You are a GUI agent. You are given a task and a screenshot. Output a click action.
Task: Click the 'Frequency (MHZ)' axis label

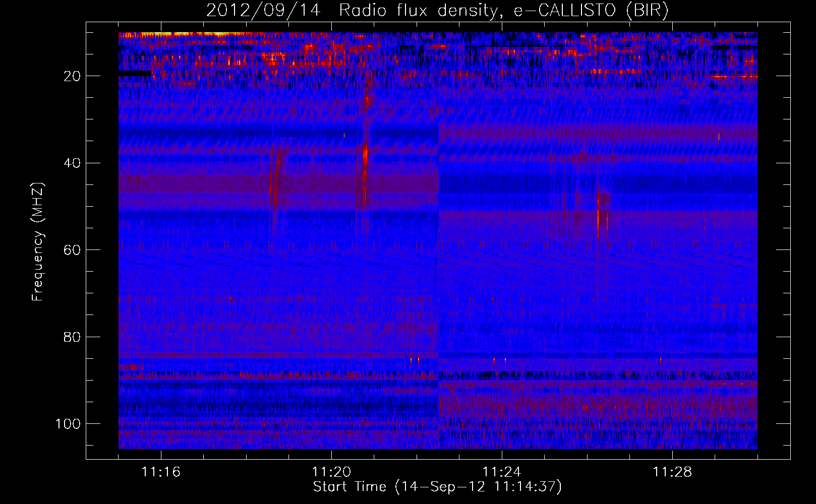click(38, 242)
